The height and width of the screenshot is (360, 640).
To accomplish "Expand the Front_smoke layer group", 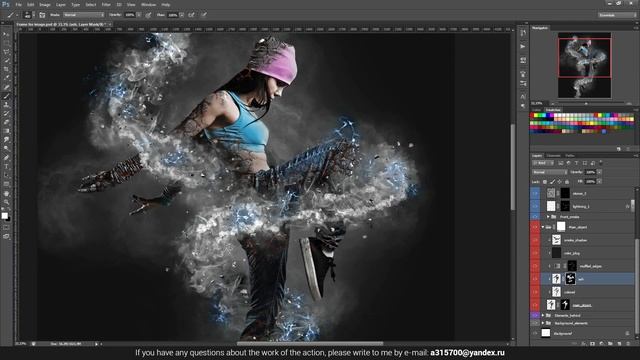I will point(548,217).
